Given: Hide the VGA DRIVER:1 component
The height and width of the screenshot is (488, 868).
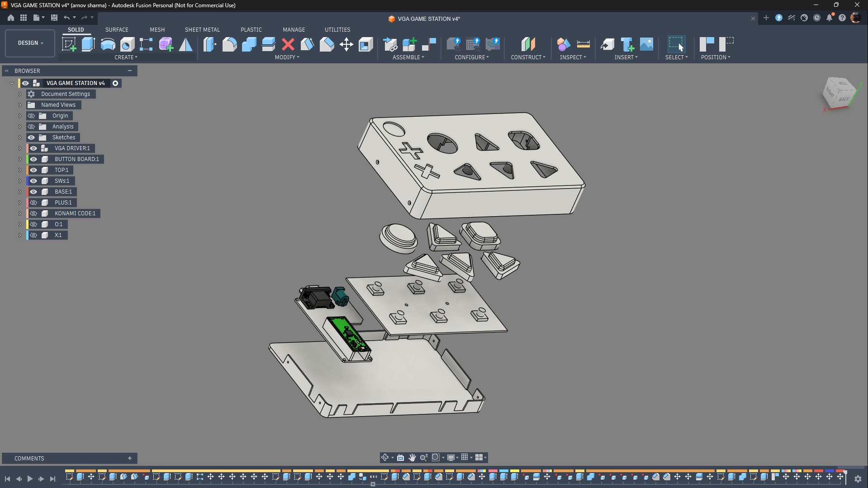Looking at the screenshot, I should tap(33, 148).
